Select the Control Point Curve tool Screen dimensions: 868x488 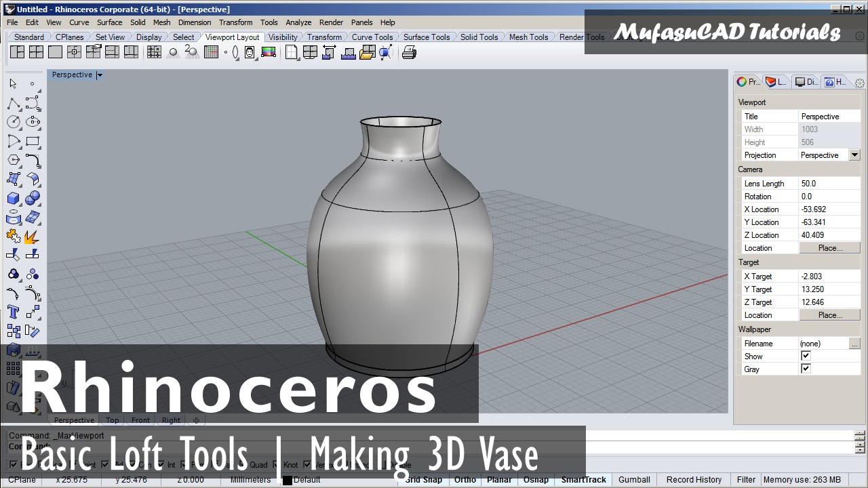tap(33, 103)
